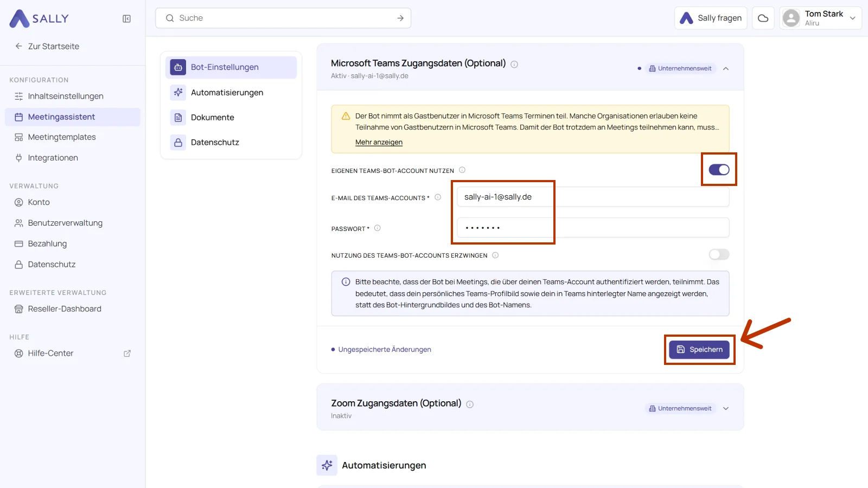
Task: Click the Automatisierungen sparkle heading icon
Action: (327, 465)
